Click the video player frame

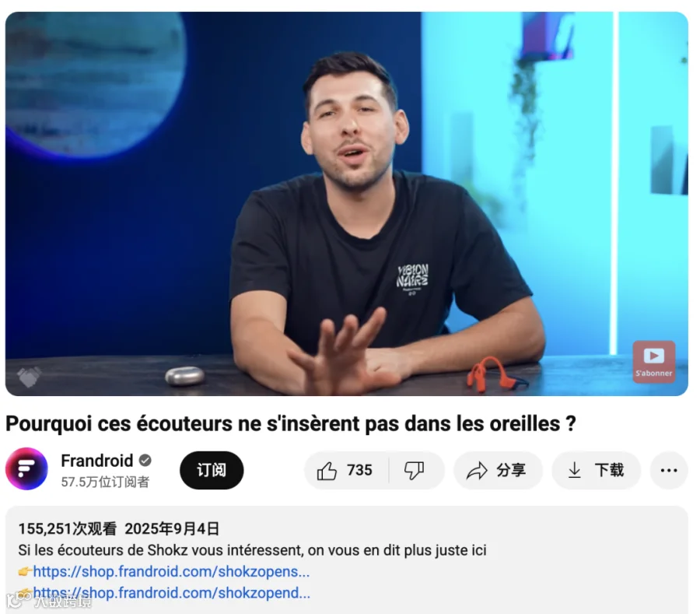[346, 204]
